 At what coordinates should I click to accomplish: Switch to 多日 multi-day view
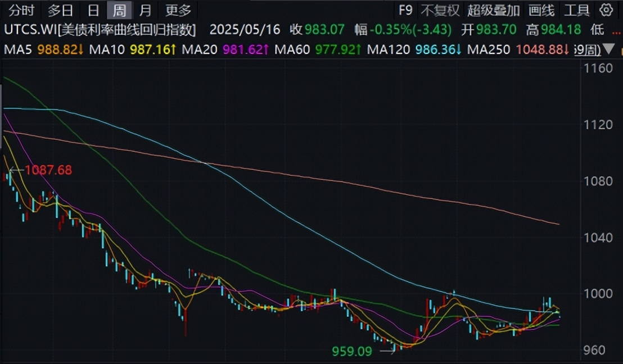(60, 10)
